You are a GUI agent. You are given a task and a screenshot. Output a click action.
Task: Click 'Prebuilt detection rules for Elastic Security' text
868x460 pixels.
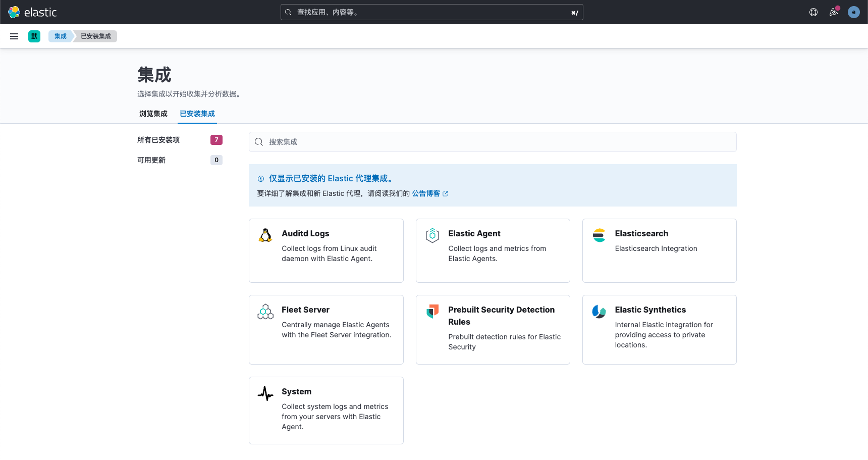[x=504, y=342]
